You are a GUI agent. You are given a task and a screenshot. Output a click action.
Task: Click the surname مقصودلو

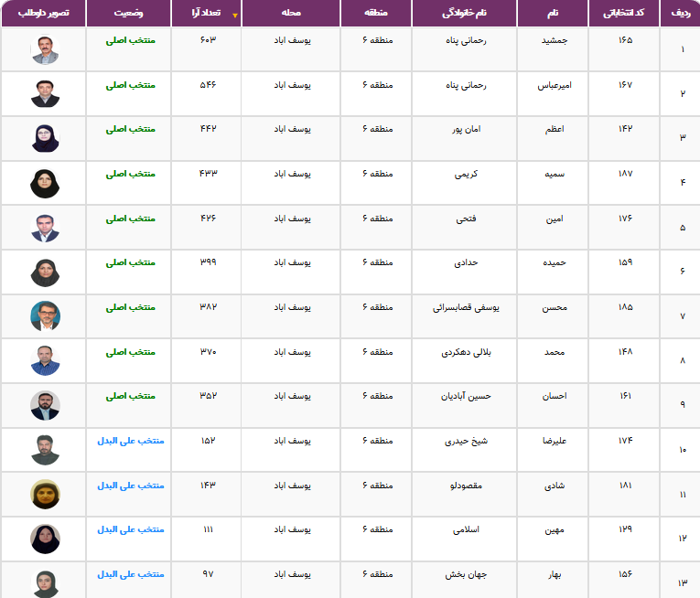[x=466, y=486]
